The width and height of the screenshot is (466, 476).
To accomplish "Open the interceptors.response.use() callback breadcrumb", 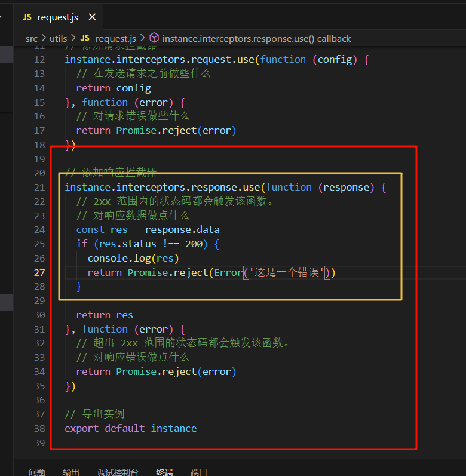I will [256, 38].
